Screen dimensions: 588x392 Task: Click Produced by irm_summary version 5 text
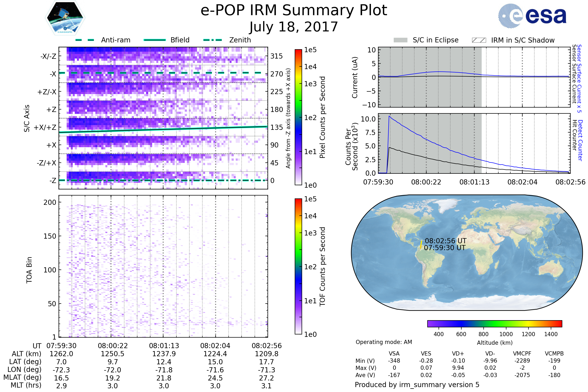(417, 385)
